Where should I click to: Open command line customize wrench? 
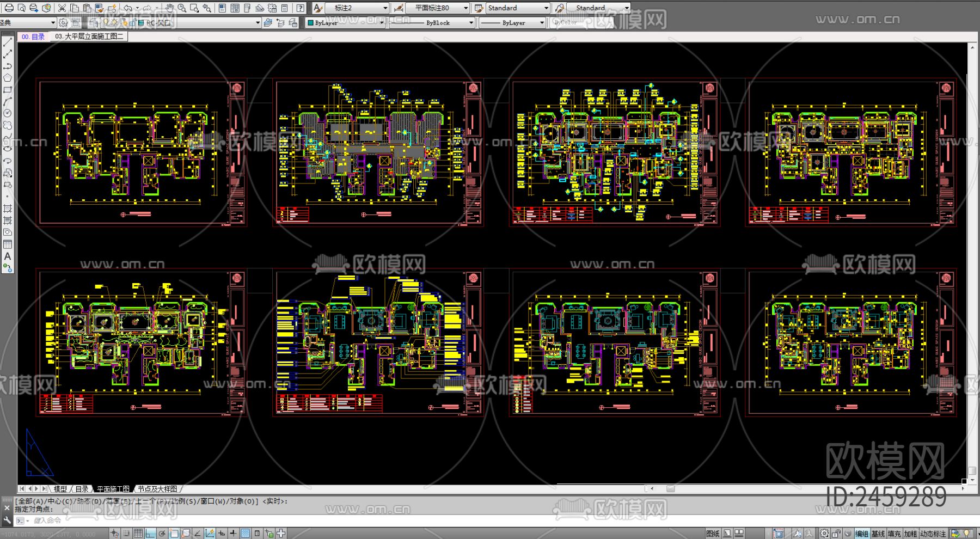coord(7,520)
